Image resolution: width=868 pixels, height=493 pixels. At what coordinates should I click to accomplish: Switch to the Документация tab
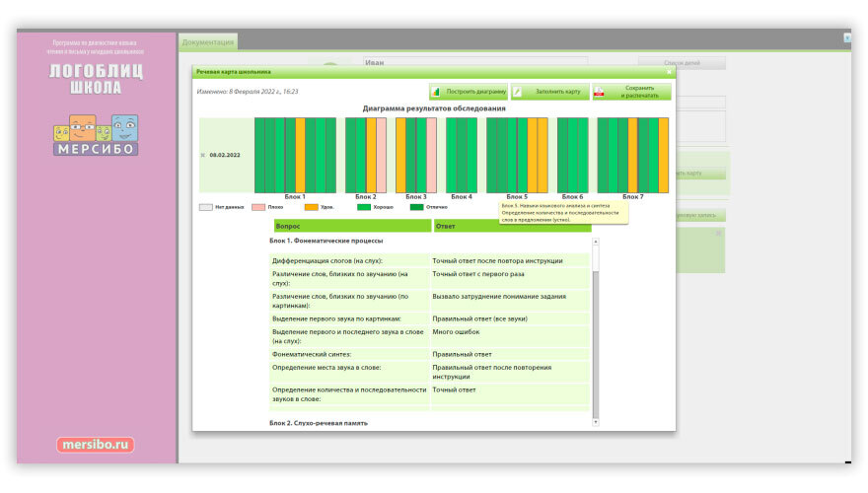209,41
